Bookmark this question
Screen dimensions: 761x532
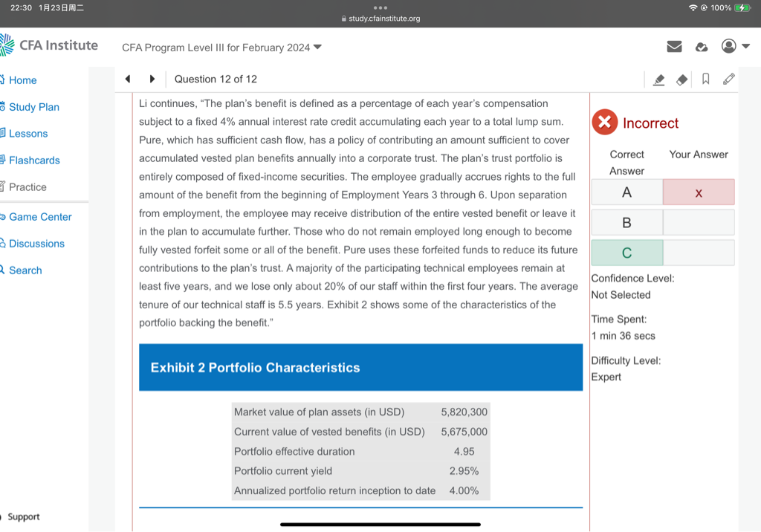(705, 80)
